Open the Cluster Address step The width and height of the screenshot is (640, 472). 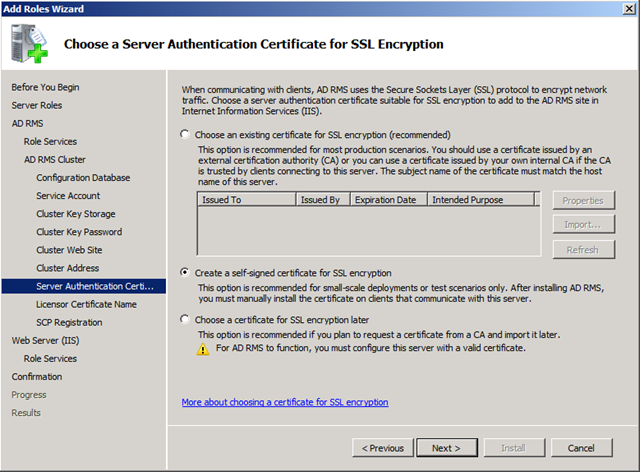[68, 268]
